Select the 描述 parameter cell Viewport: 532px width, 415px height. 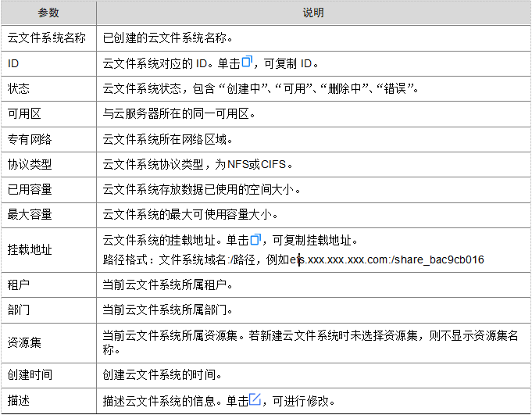pos(49,401)
